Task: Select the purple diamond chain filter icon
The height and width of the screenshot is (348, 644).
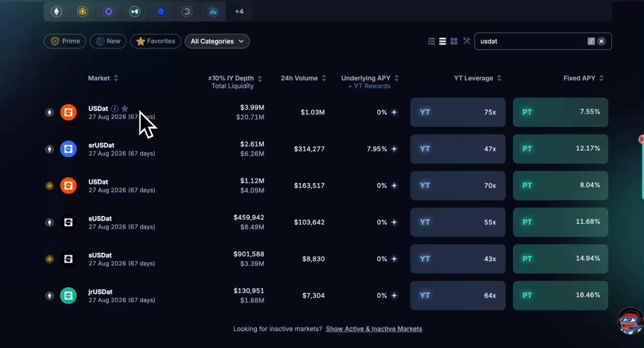Action: point(108,11)
